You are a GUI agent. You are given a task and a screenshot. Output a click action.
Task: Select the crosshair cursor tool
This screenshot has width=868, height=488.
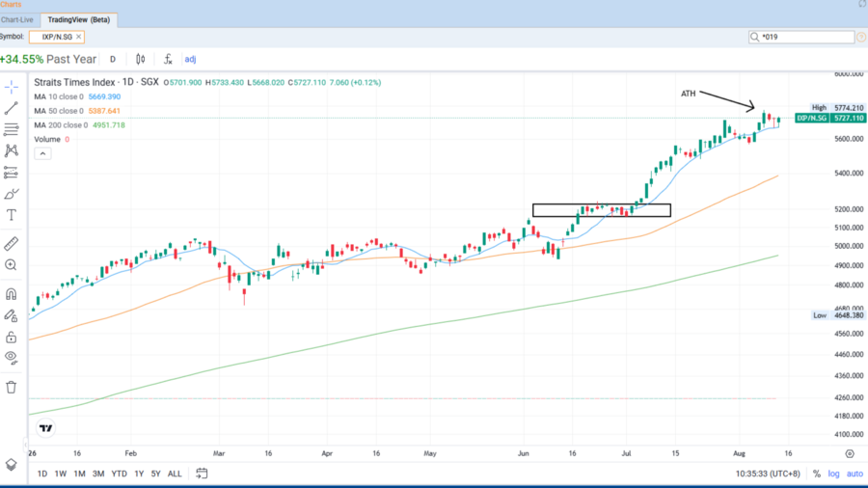(11, 87)
